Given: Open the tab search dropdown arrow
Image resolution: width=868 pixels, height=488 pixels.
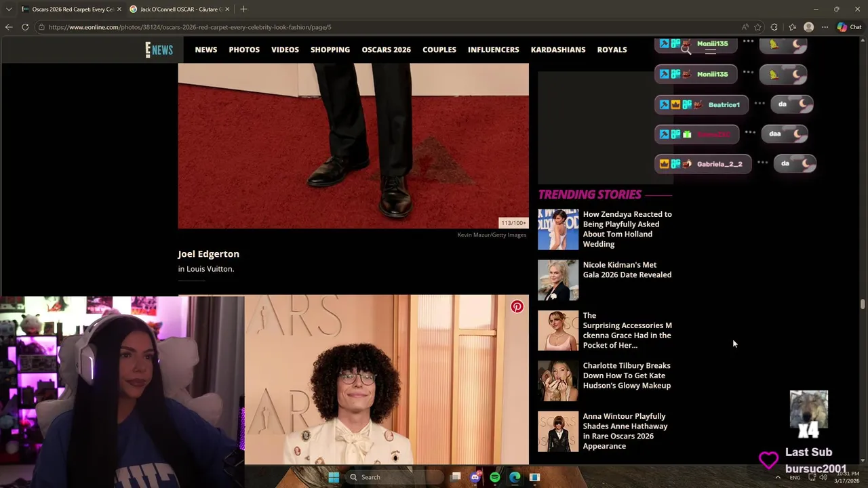Looking at the screenshot, I should (9, 9).
